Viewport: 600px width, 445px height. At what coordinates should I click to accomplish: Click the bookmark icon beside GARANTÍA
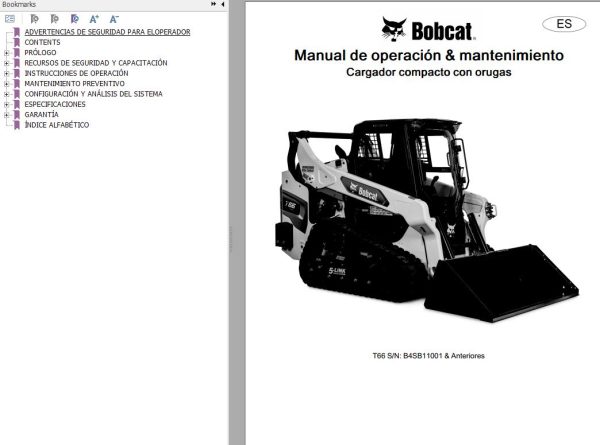click(17, 114)
